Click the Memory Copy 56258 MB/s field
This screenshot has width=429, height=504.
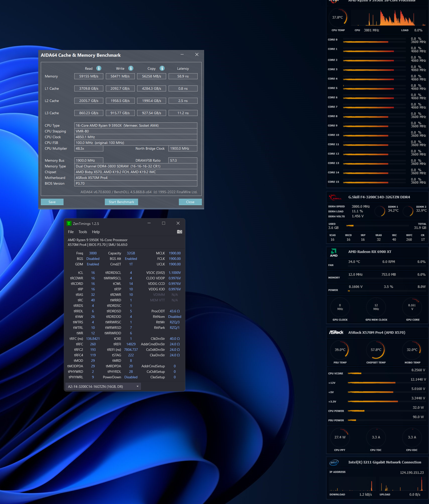[152, 76]
